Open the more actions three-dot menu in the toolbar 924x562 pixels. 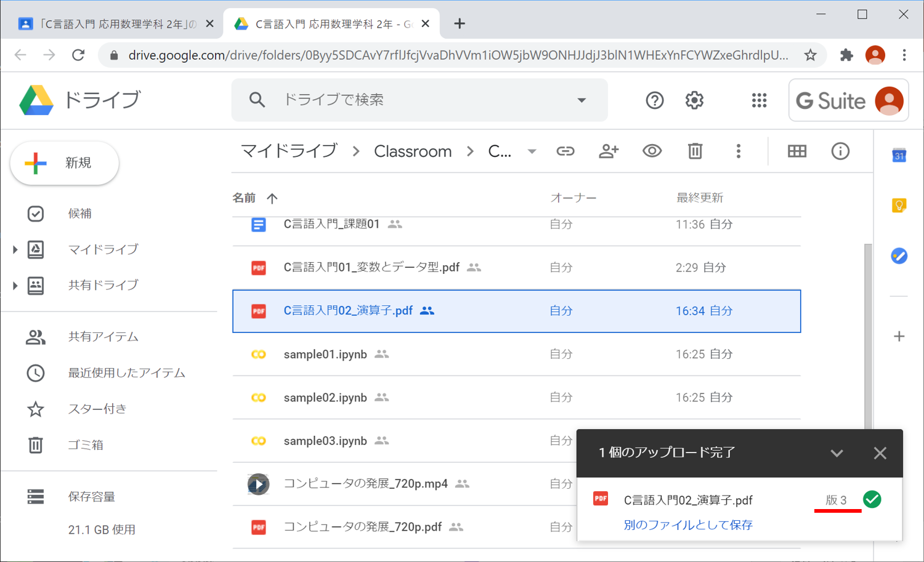[738, 151]
